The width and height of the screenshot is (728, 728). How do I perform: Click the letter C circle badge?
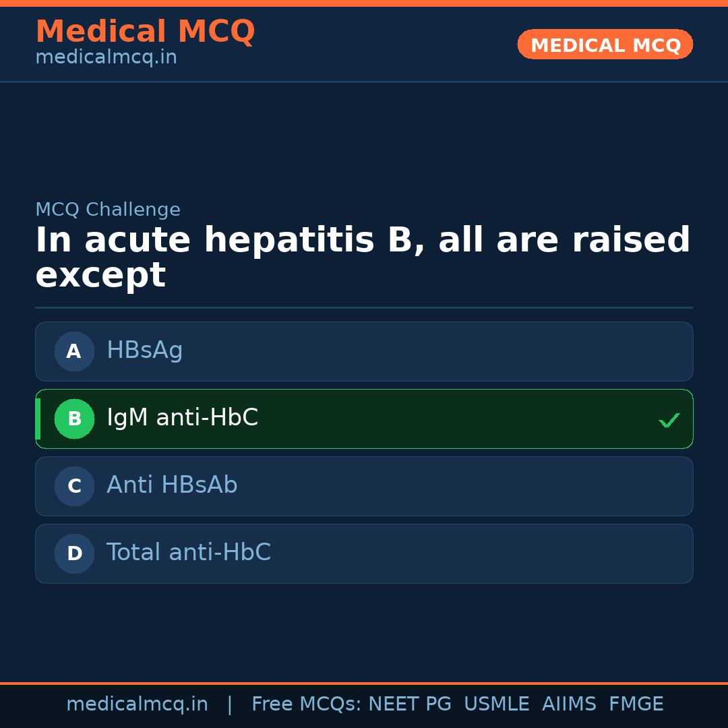tap(74, 486)
